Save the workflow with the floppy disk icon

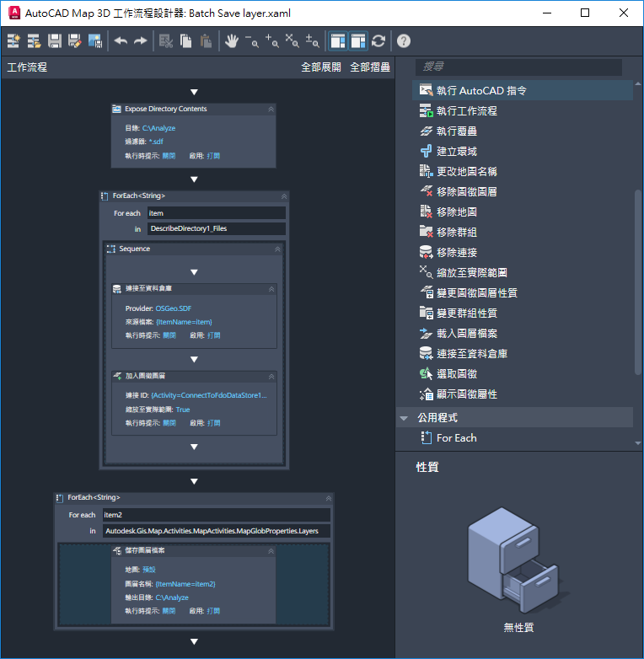click(x=55, y=40)
